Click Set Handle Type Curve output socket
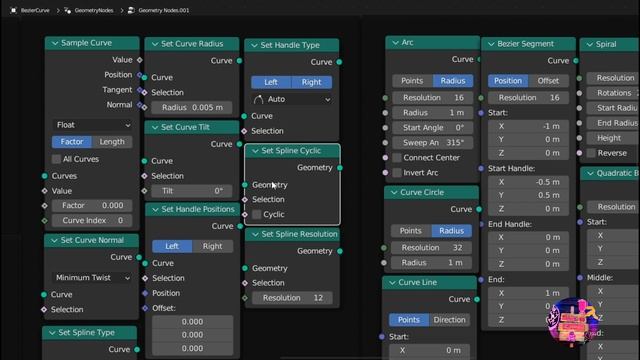 [339, 62]
